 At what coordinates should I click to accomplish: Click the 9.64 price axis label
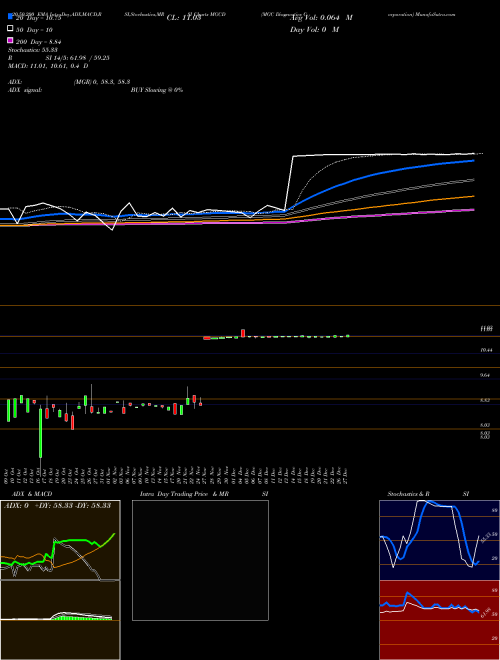tap(485, 375)
